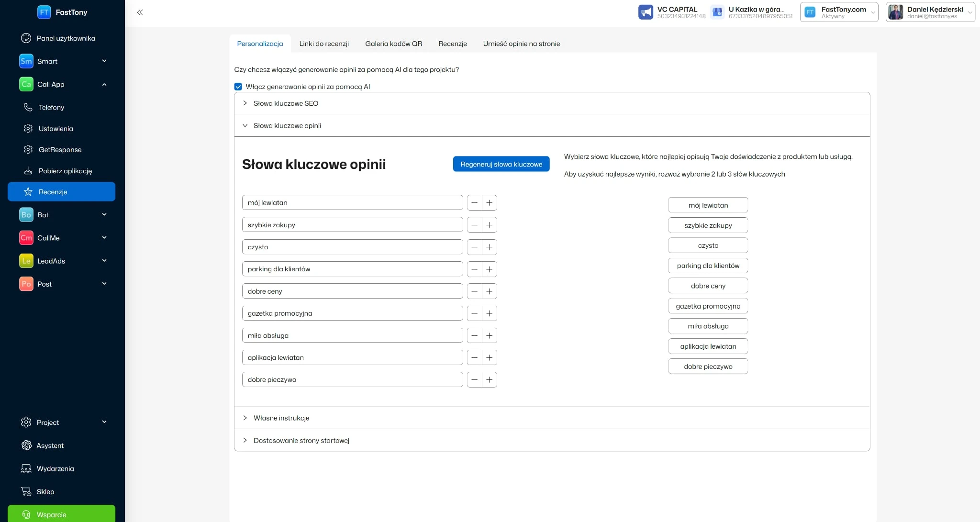
Task: Click the Pobierz aplikację download icon
Action: pyautogui.click(x=28, y=171)
